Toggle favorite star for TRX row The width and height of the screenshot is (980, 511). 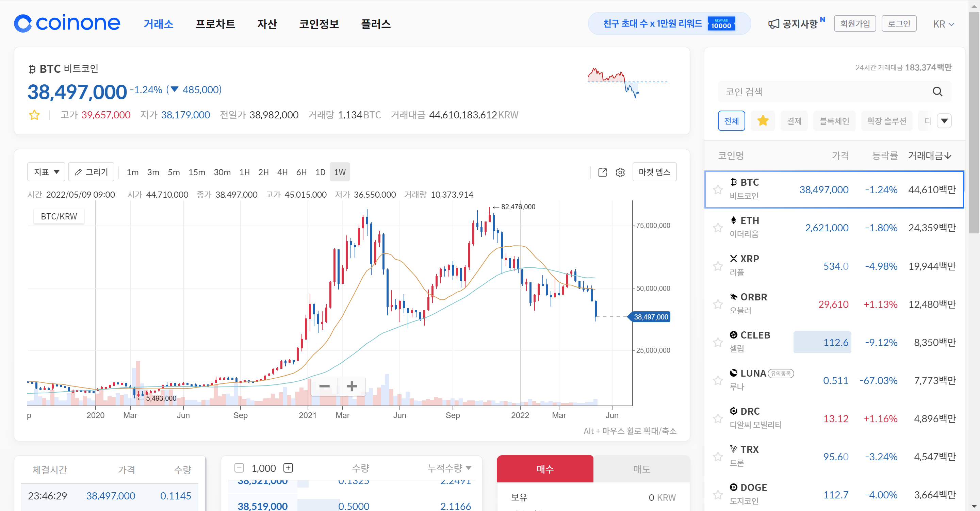[718, 457]
